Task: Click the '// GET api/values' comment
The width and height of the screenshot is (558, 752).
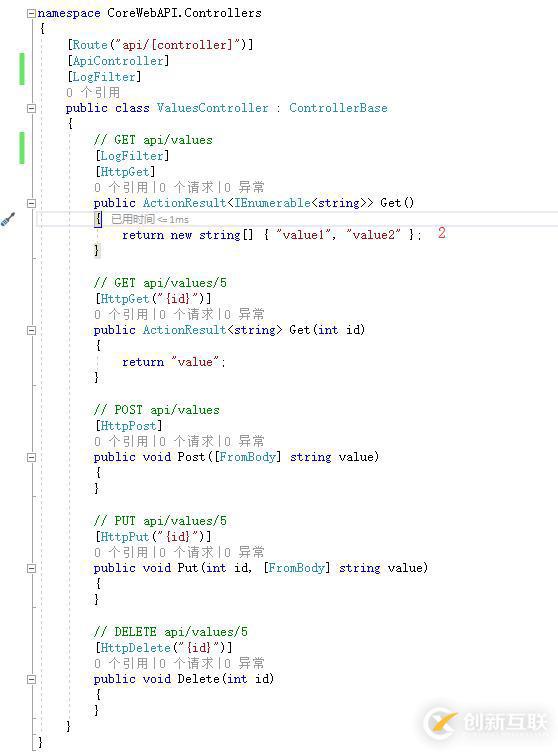Action: pyautogui.click(x=153, y=140)
